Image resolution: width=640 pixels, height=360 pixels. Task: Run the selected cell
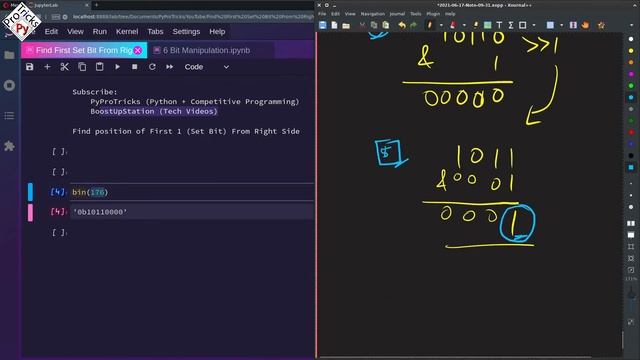(118, 67)
